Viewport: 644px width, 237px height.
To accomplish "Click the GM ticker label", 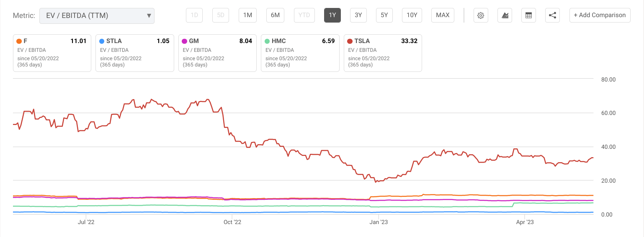I will (194, 41).
